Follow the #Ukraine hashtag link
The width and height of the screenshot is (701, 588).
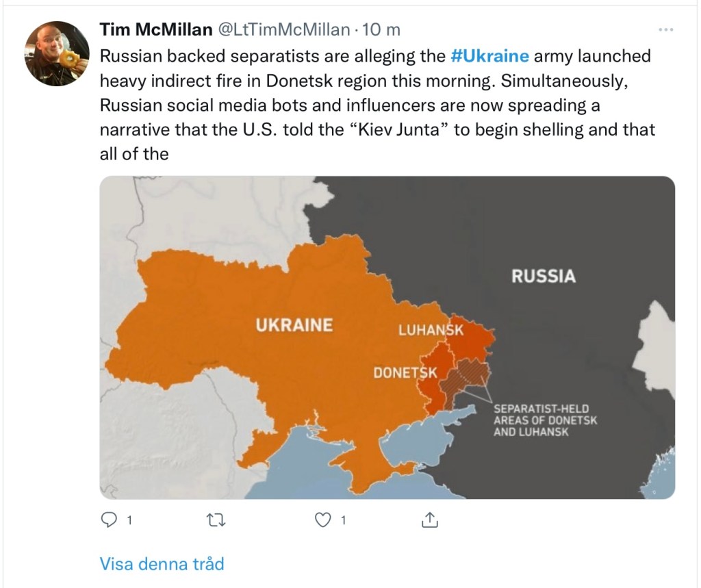pyautogui.click(x=490, y=55)
